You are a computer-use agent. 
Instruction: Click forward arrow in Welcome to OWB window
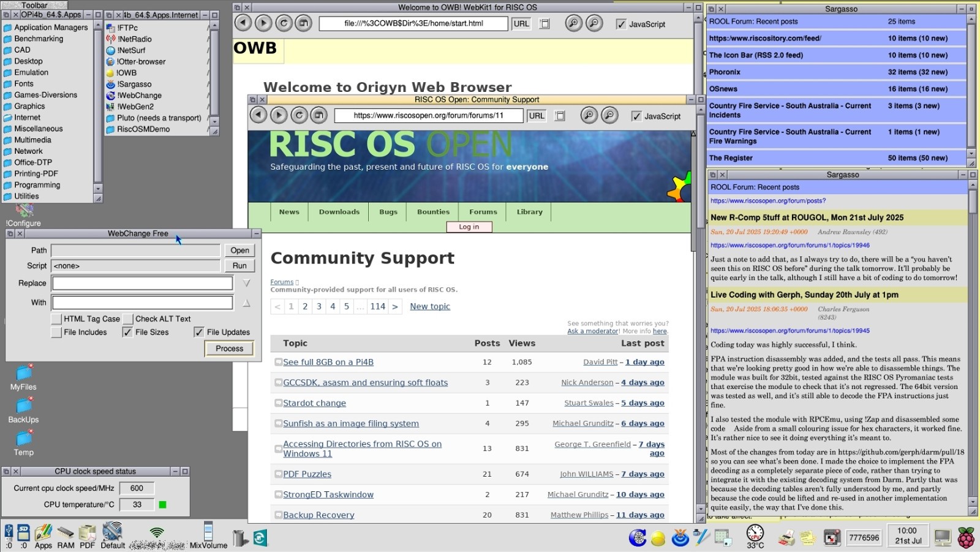pos(263,23)
